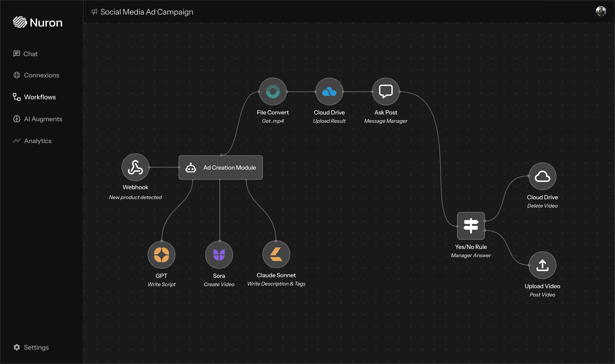The width and height of the screenshot is (615, 364).
Task: Select the Cloud Drive Delete Video node
Action: click(542, 176)
